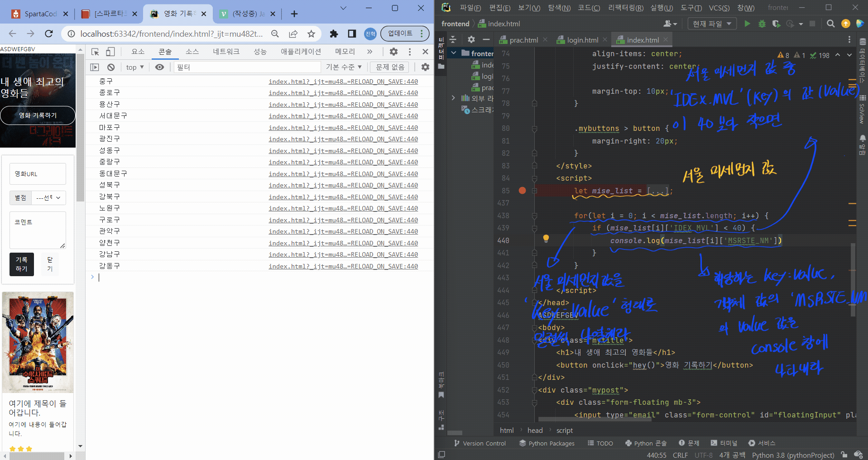Screen dimensions: 868x460
Task: Click the movie URL input field
Action: point(38,174)
